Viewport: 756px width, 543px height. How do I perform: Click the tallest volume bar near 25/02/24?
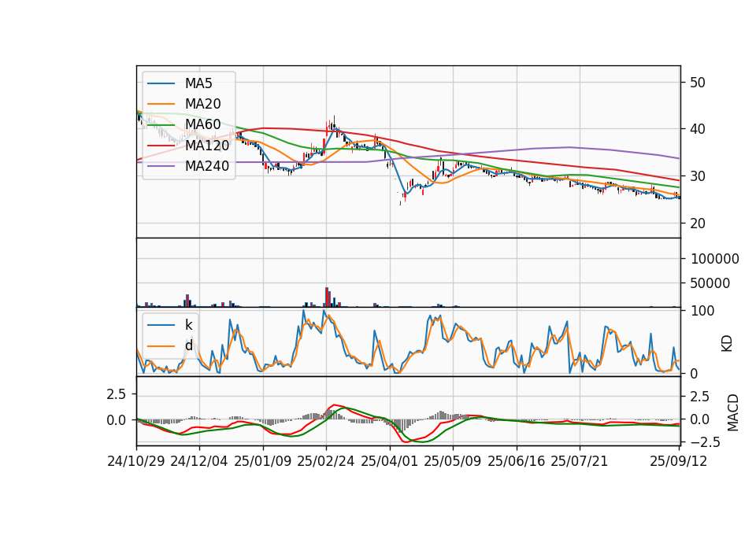pyautogui.click(x=327, y=297)
